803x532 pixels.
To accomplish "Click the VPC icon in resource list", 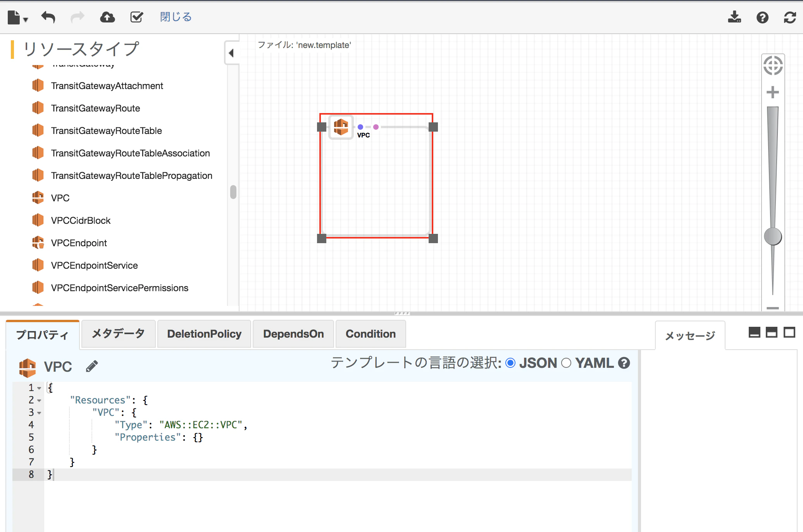I will pyautogui.click(x=38, y=198).
